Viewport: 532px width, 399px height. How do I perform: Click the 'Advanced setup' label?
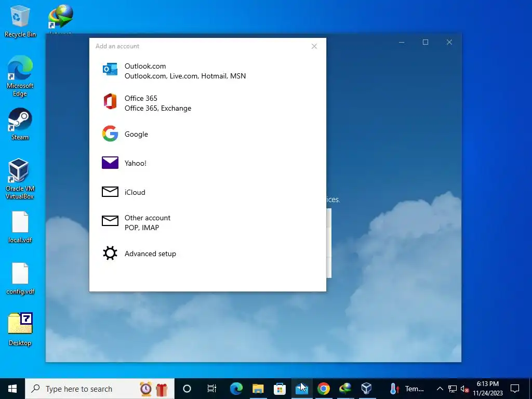click(x=150, y=254)
